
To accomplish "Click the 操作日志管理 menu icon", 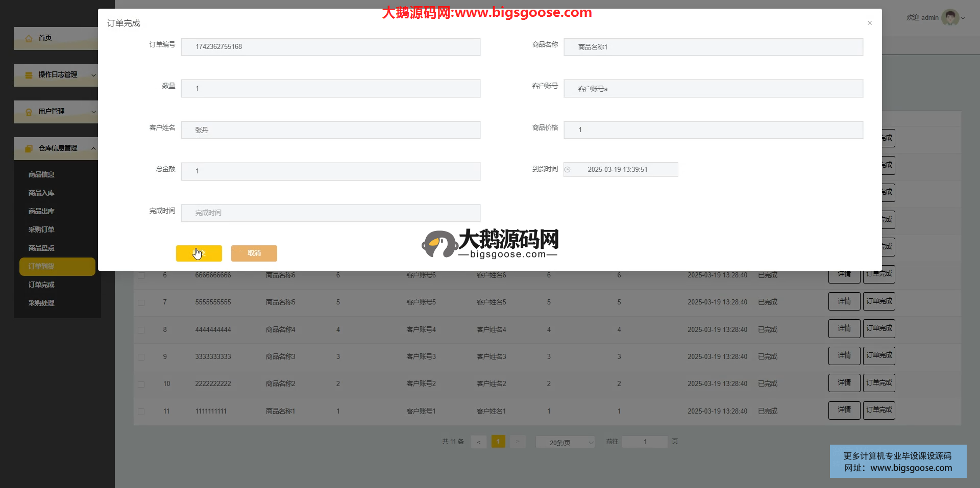I will coord(29,75).
